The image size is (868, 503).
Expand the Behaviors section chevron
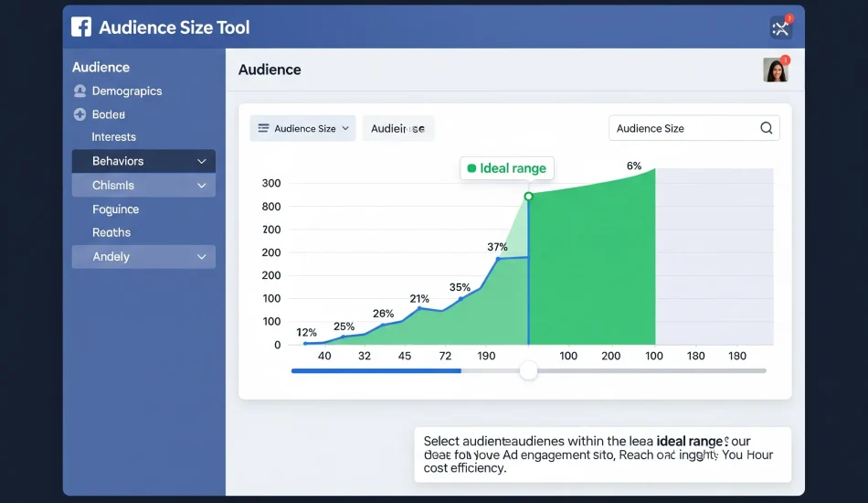pos(201,162)
